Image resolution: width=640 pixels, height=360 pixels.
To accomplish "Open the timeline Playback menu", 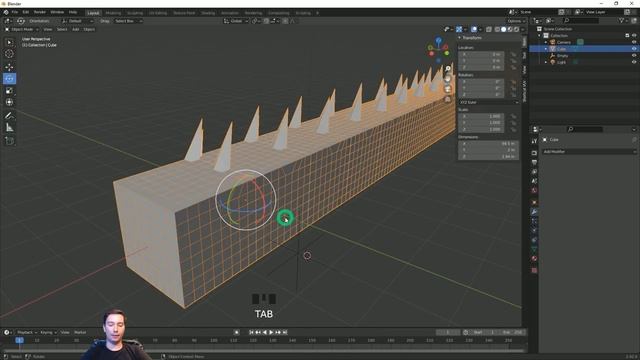I will coord(27,332).
